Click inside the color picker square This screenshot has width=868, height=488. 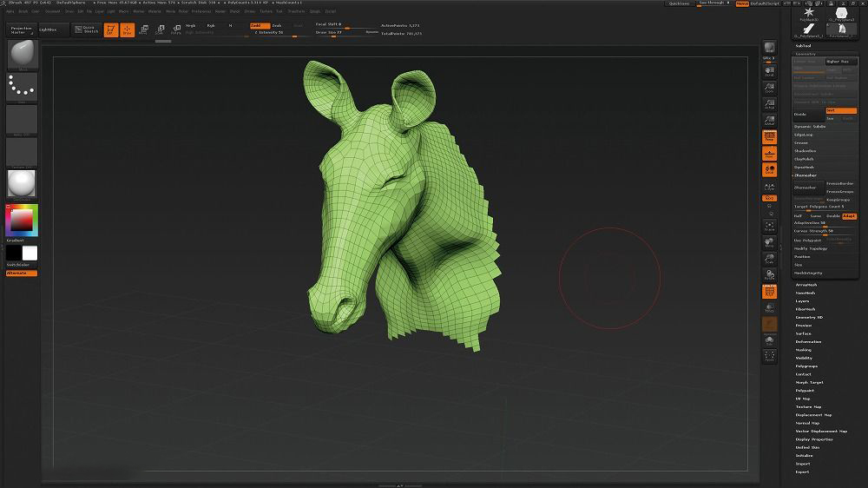[21, 221]
